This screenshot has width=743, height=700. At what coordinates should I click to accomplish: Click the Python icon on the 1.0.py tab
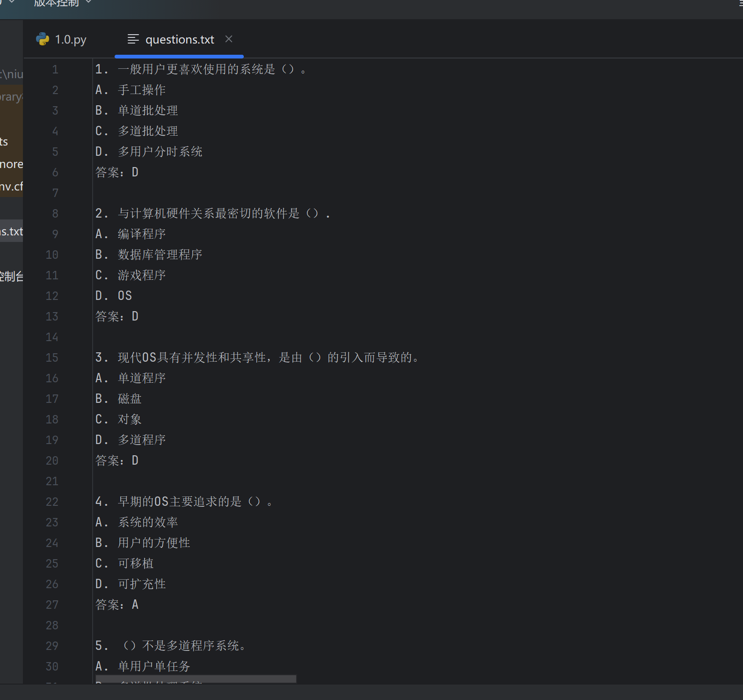[43, 39]
